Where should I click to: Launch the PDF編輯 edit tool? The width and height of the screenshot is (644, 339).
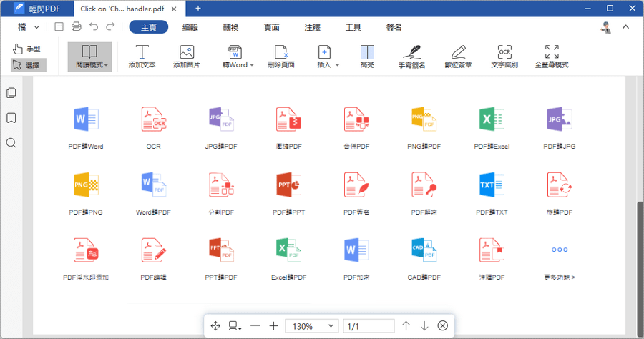click(x=154, y=259)
